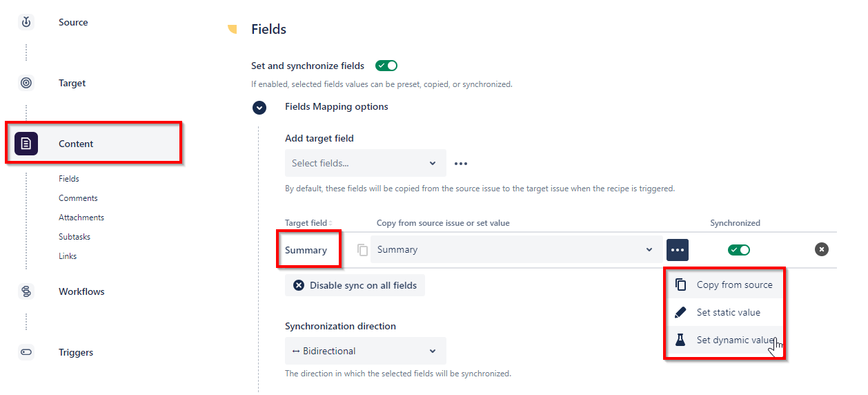Click three dots next to Select fields

click(x=461, y=164)
